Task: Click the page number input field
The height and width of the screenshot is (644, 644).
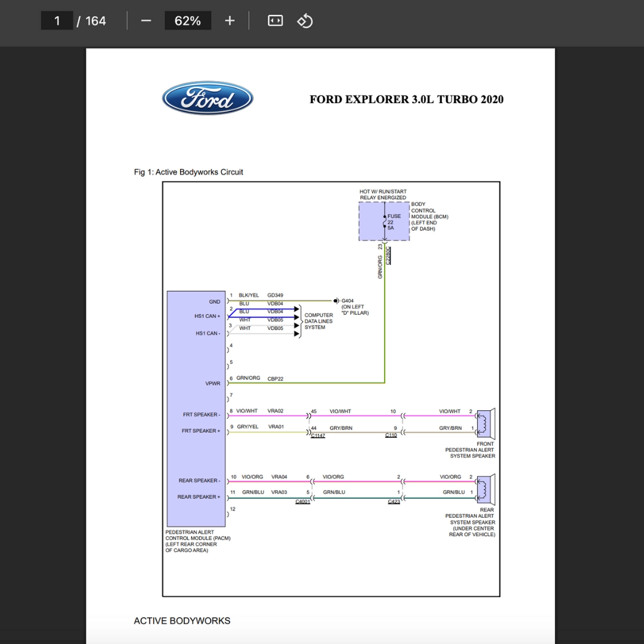Action: 57,20
